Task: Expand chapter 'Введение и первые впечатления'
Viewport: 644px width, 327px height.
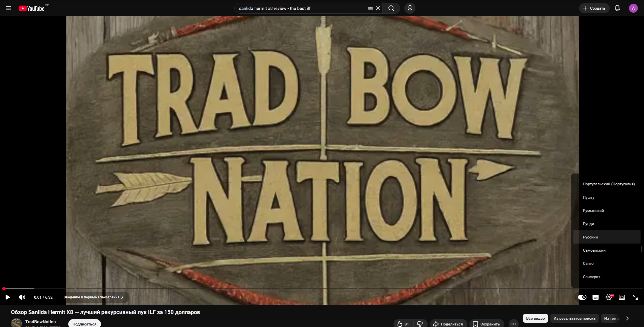Action: [93, 297]
